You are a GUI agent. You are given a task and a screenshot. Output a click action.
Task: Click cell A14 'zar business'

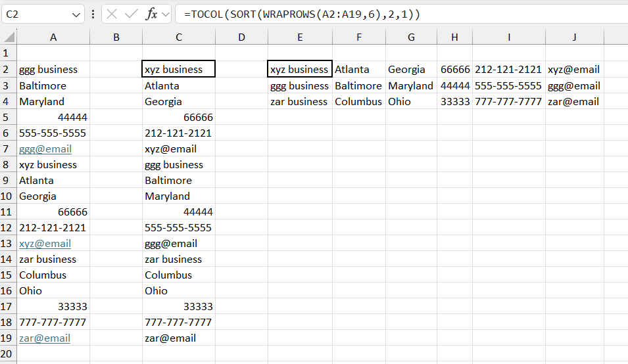[x=53, y=259]
